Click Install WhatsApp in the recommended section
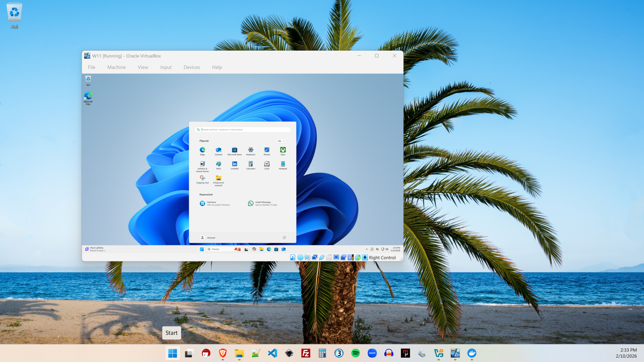The image size is (644, 362). pyautogui.click(x=263, y=203)
